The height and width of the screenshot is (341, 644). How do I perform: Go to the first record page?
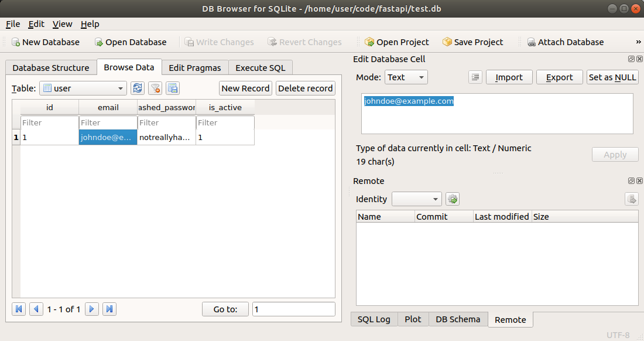pos(19,309)
